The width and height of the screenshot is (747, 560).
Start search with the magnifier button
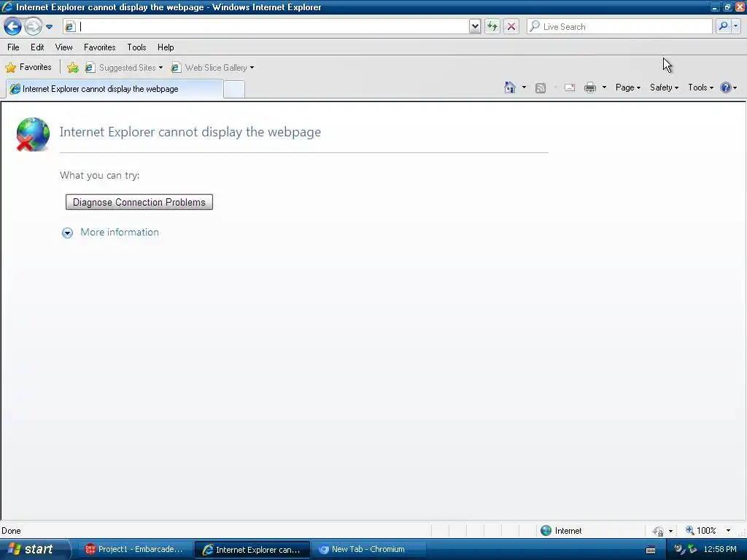tap(723, 27)
